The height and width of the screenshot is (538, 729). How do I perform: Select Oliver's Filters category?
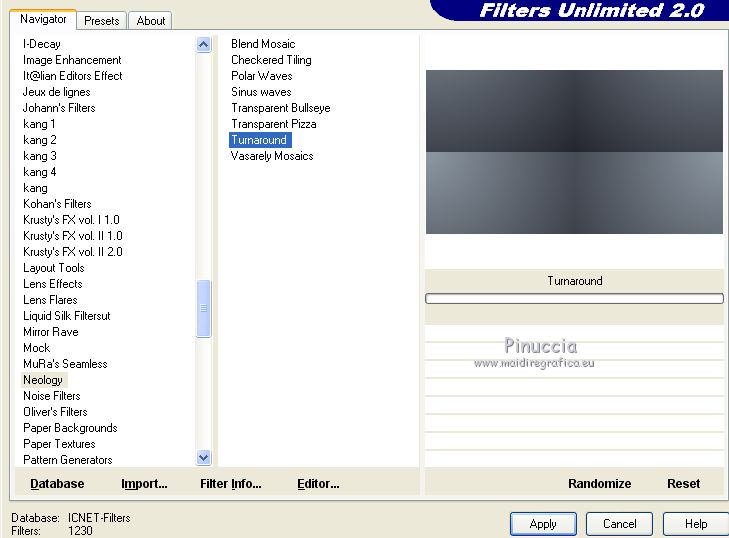pyautogui.click(x=55, y=412)
